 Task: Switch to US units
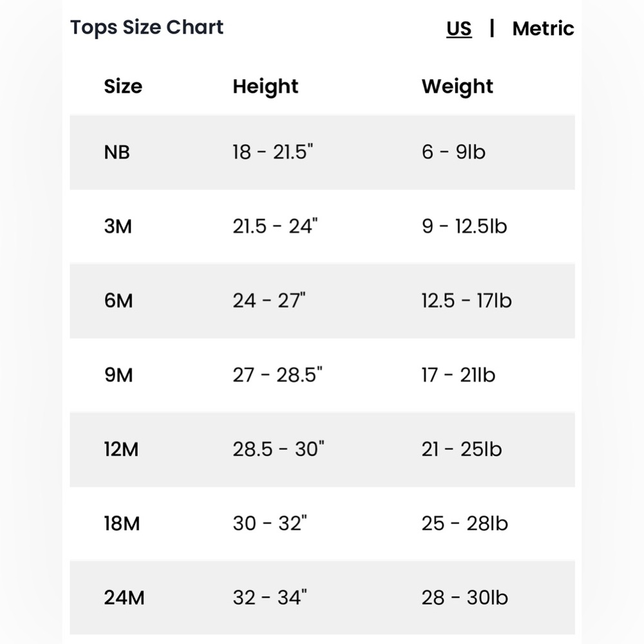[x=459, y=29]
